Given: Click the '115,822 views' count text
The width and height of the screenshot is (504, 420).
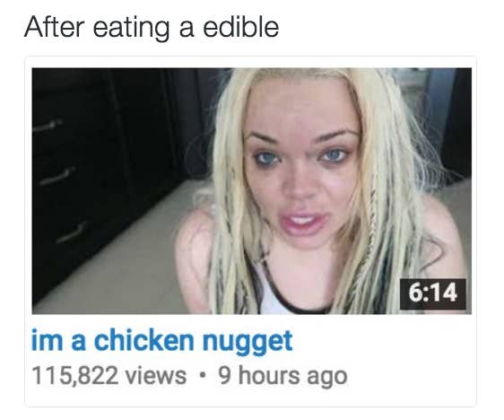Looking at the screenshot, I should 109,376.
